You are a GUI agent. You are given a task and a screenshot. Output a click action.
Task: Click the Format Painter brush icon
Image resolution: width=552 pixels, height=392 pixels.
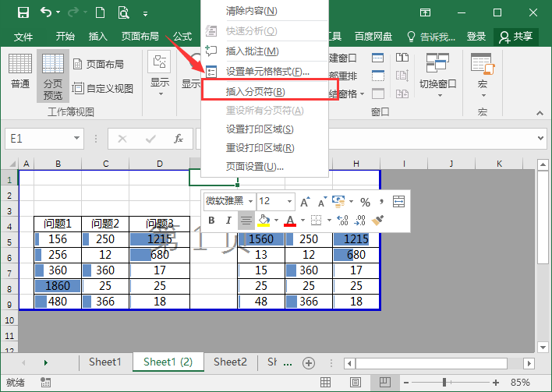tap(377, 221)
